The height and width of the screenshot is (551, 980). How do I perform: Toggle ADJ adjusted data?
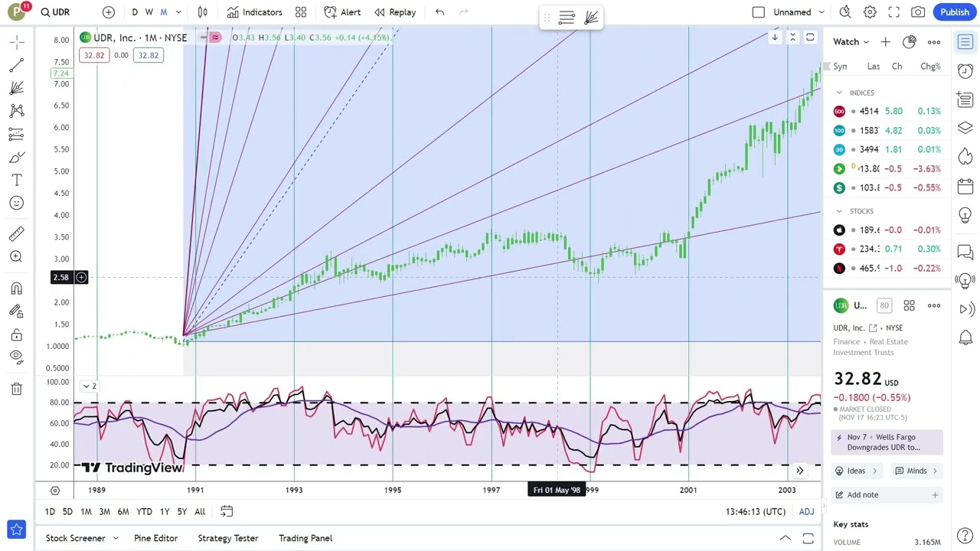[806, 512]
